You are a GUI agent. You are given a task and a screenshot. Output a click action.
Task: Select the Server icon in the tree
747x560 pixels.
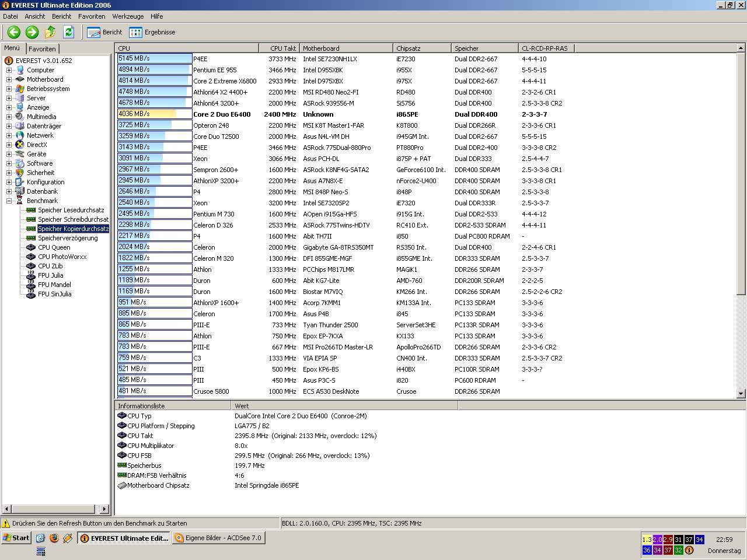(x=20, y=98)
